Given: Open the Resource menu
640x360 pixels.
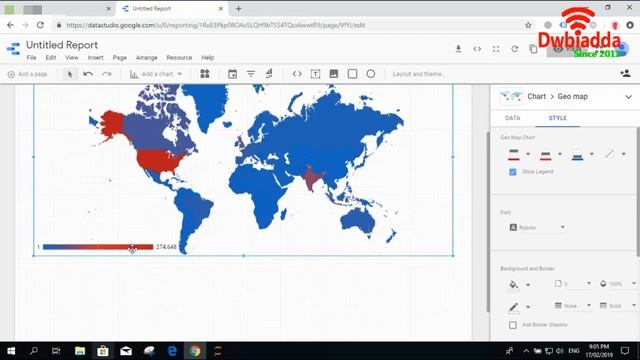Looking at the screenshot, I should pyautogui.click(x=179, y=58).
